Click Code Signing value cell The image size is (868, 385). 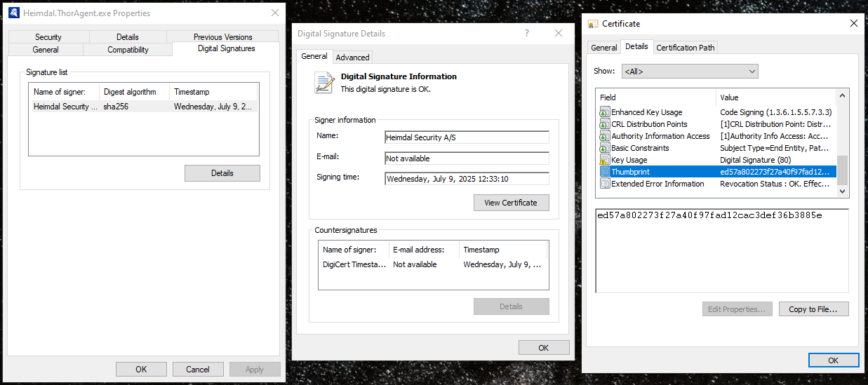click(775, 112)
